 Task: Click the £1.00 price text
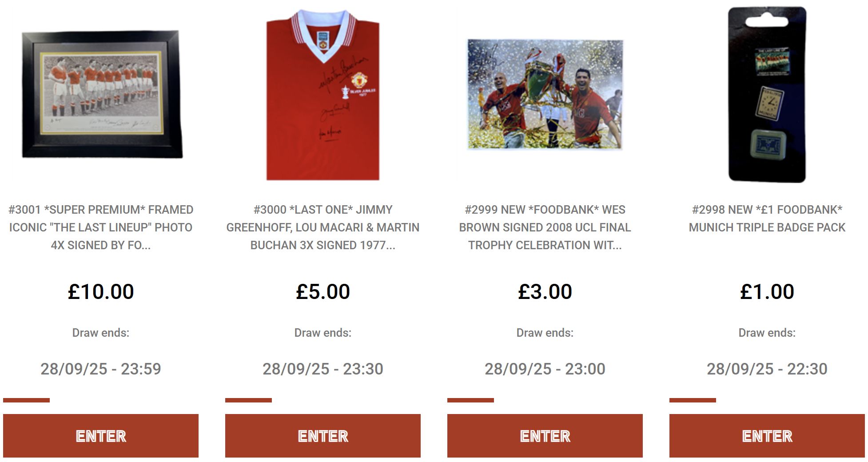coord(767,292)
